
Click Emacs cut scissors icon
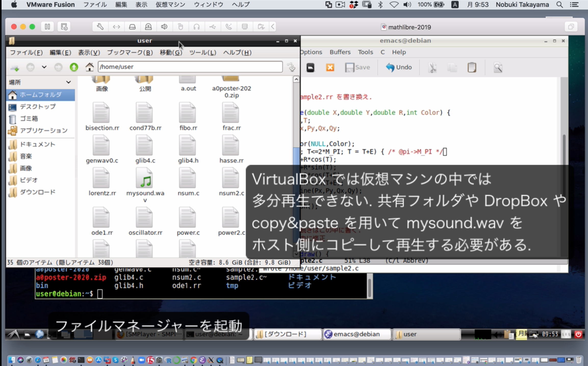(x=432, y=68)
